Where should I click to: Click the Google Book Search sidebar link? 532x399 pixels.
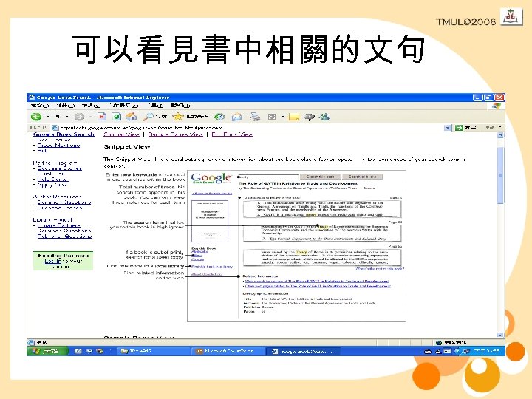click(x=64, y=134)
